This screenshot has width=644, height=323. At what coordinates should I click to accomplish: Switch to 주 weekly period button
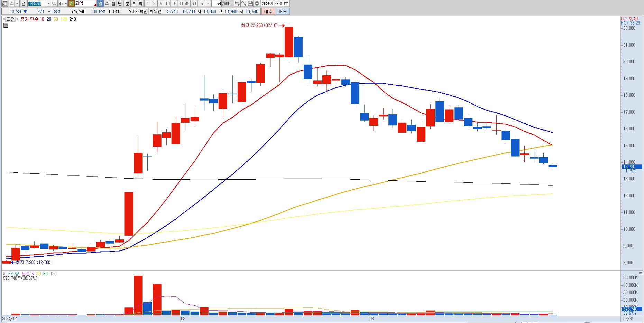107,3
